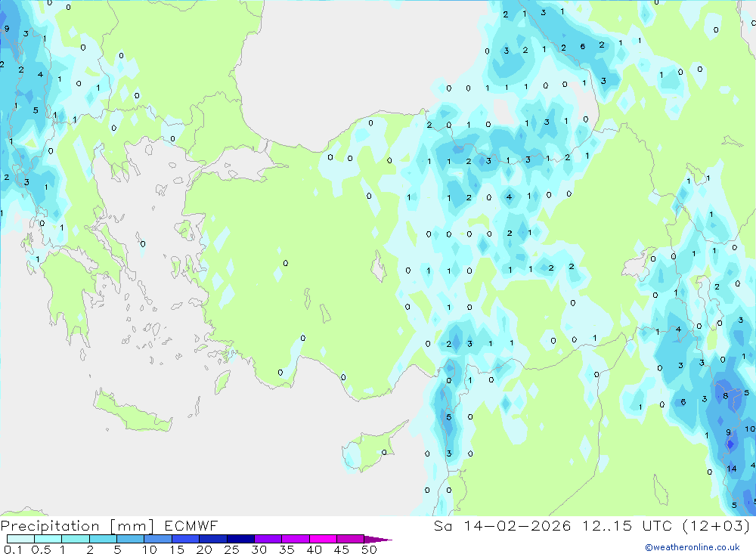Pick the 1–2 mm legend color box
The height and width of the screenshot is (554, 756).
coord(75,539)
